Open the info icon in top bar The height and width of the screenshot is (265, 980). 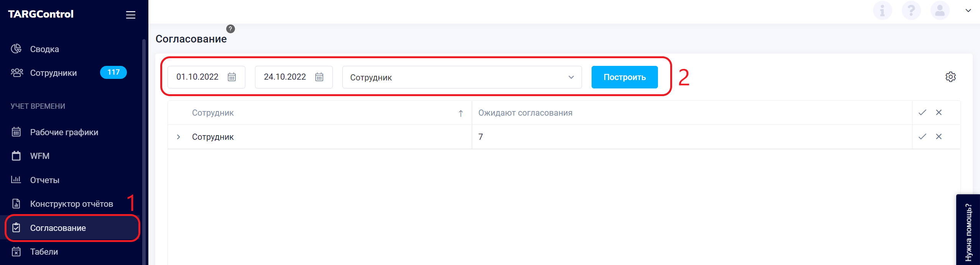tap(882, 10)
